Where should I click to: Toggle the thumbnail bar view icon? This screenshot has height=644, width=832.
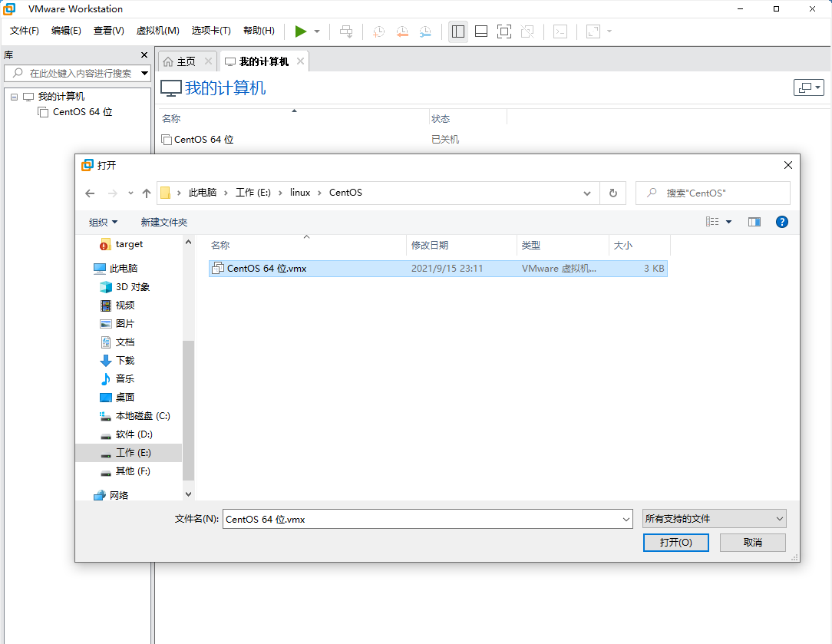(x=481, y=31)
